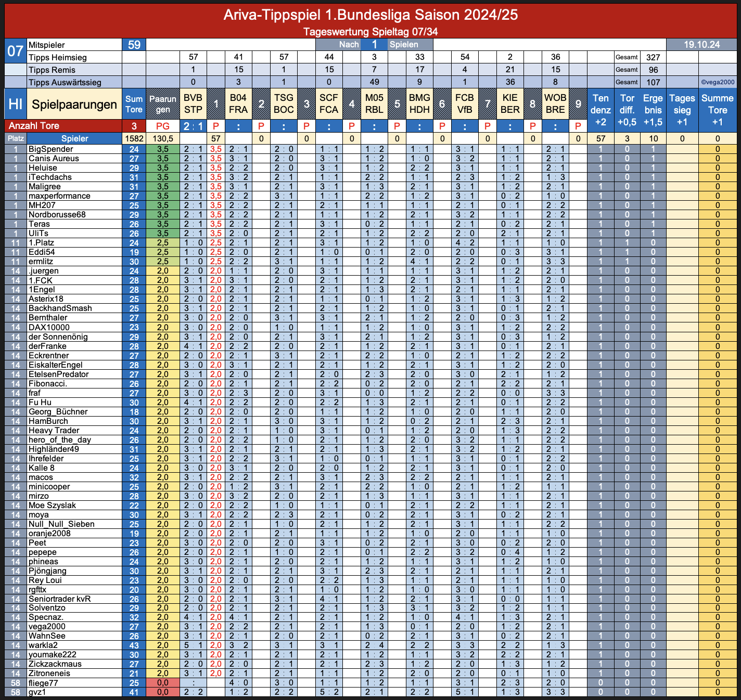The width and height of the screenshot is (741, 700).
Task: Click the title 'Ariva-Tippspiel 1.Bundesliga Saison 2024/25'
Action: click(x=370, y=15)
